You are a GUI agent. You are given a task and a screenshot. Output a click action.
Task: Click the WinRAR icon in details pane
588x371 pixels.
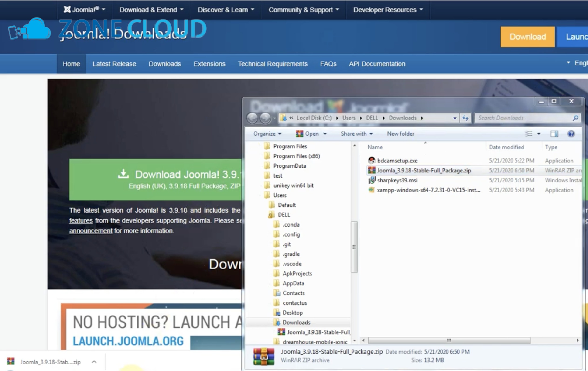(264, 356)
